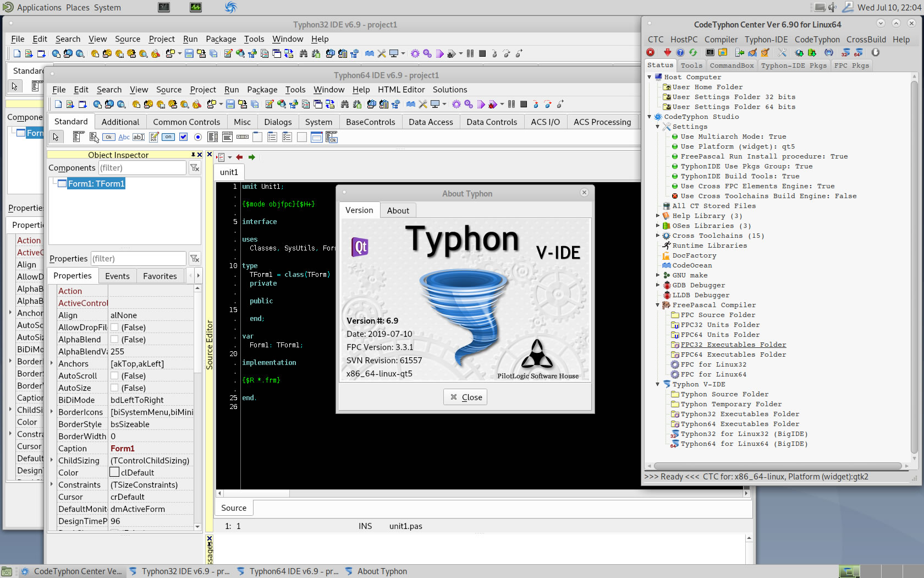Toggle AlphaBlend checkbox in Object Inspector
Screen dimensions: 924x578
(114, 340)
